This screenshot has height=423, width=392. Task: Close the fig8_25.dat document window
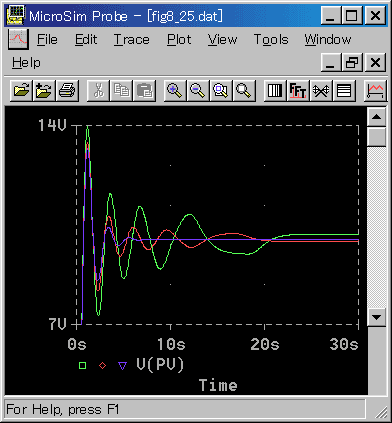[x=376, y=63]
